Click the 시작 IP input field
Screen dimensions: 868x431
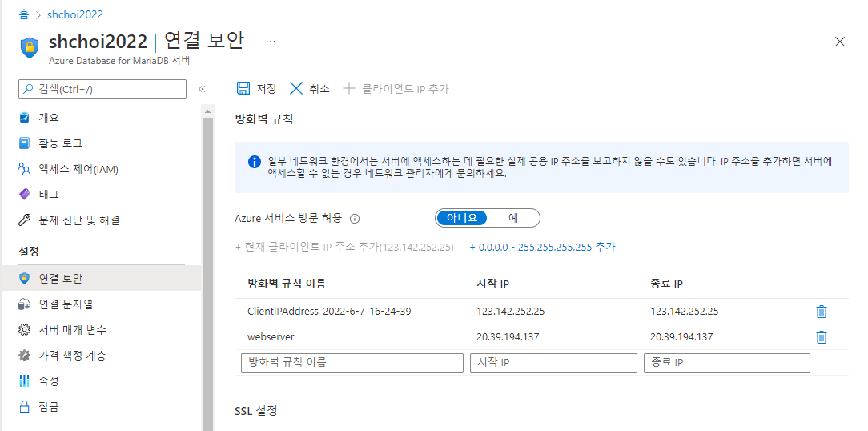pyautogui.click(x=553, y=363)
